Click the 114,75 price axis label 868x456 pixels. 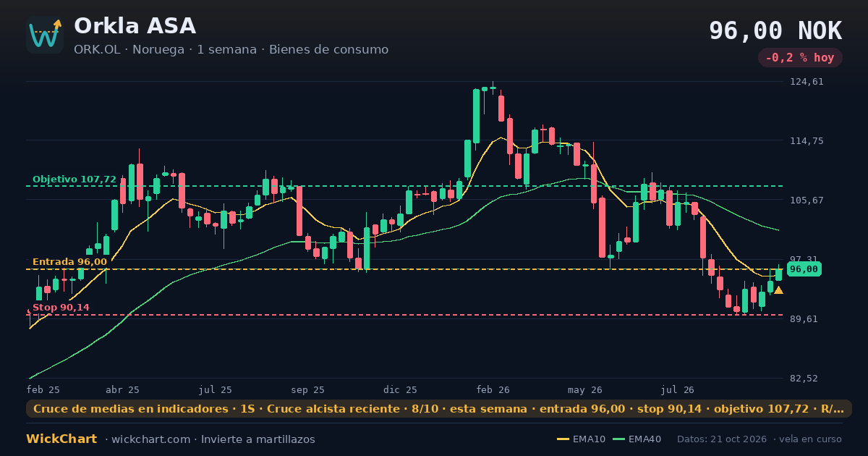[807, 141]
